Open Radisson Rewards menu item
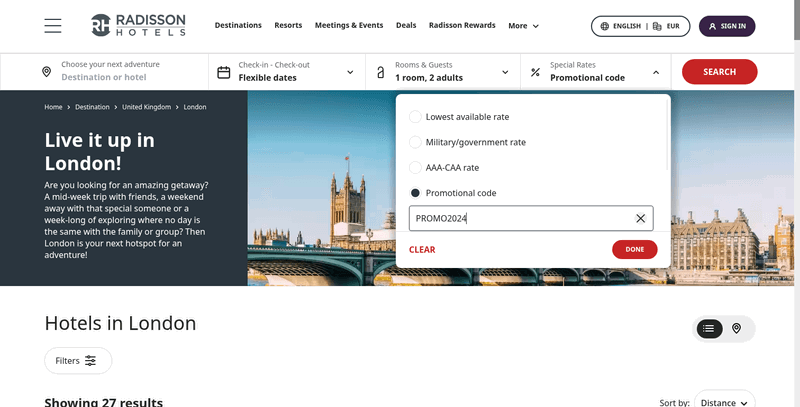Screen dimensions: 800x407 point(462,25)
